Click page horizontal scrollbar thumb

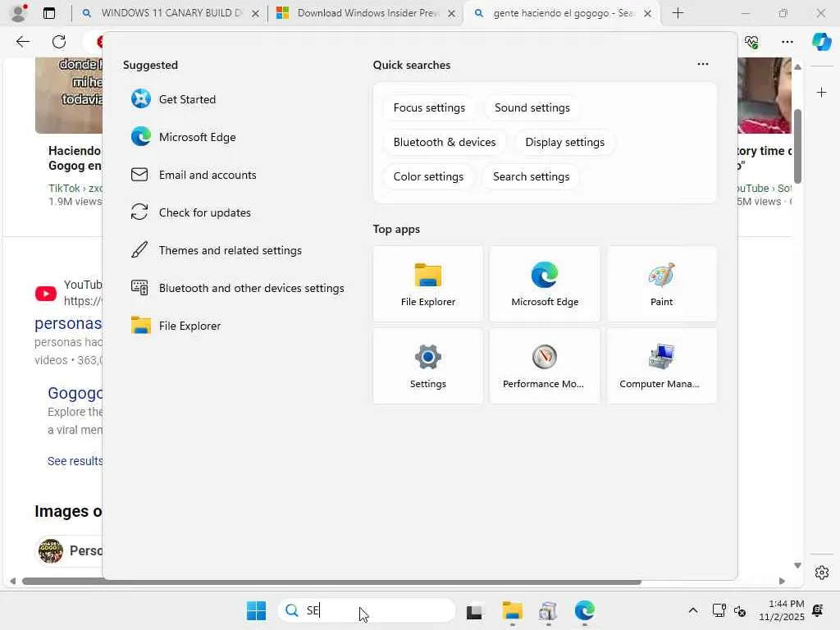click(x=331, y=582)
